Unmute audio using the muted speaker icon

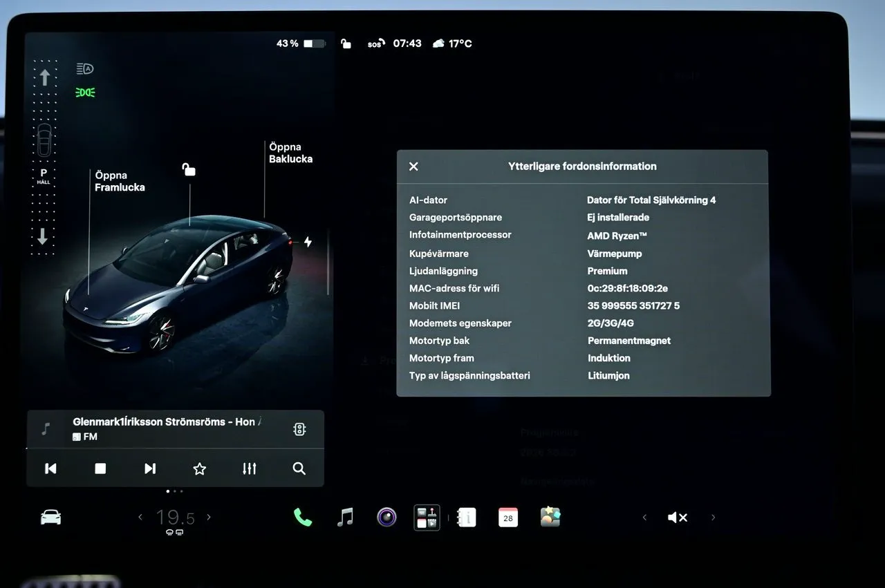678,518
